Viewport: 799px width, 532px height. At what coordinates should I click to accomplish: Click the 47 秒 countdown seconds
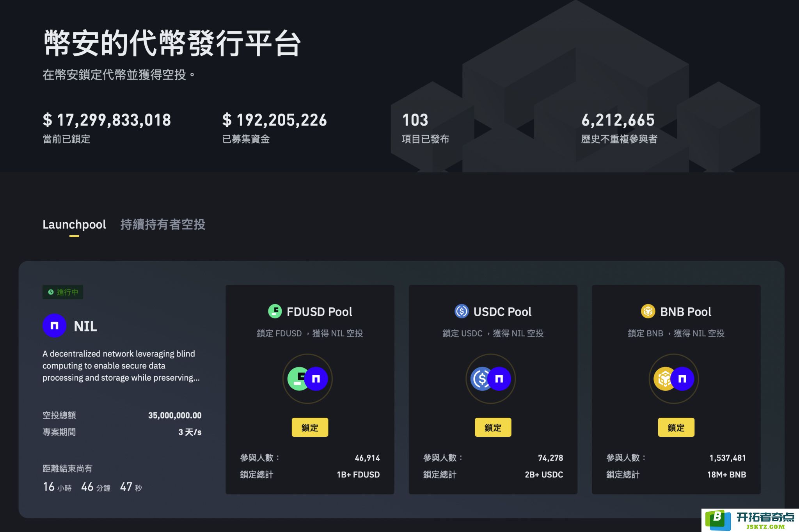(x=131, y=487)
